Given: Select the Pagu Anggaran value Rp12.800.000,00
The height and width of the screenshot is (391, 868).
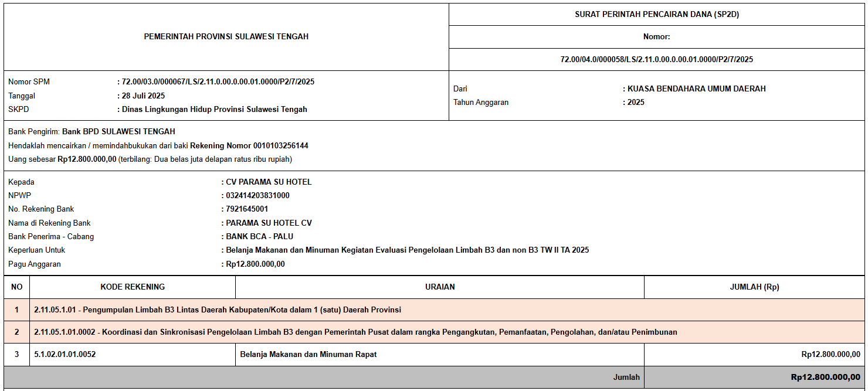Looking at the screenshot, I should [x=255, y=264].
